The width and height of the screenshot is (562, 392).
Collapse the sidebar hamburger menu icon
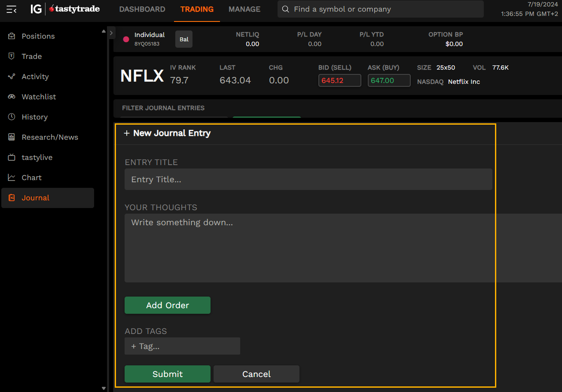(x=12, y=9)
